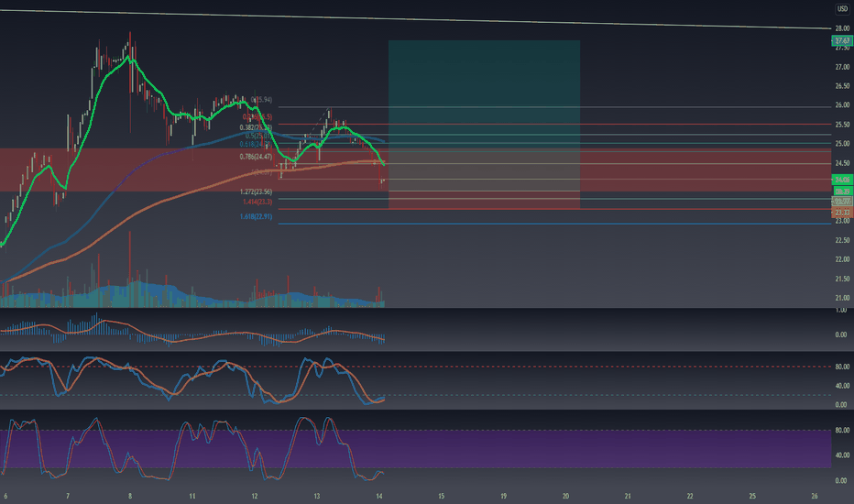Click the 21.50 price axis label
The image size is (854, 504).
point(842,279)
